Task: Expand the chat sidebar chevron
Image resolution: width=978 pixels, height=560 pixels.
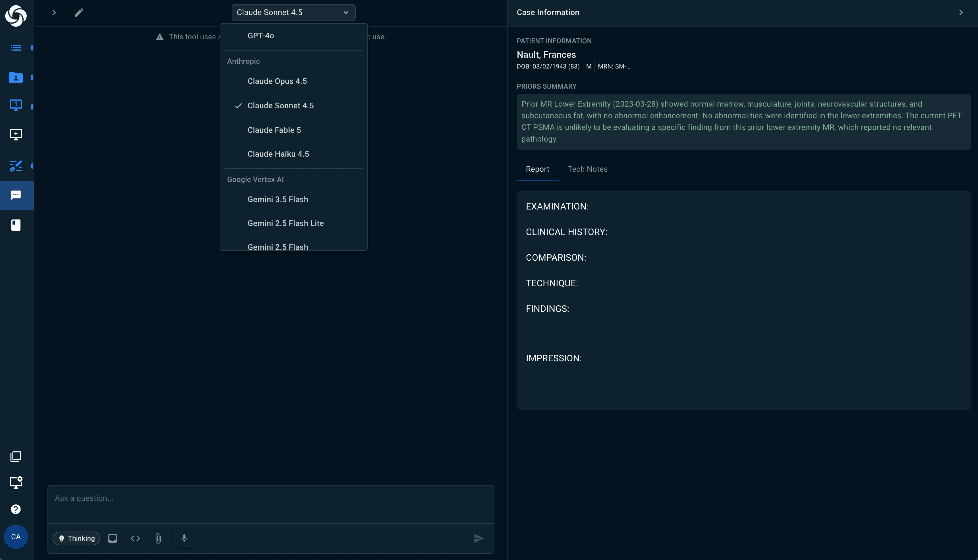Action: pyautogui.click(x=54, y=13)
